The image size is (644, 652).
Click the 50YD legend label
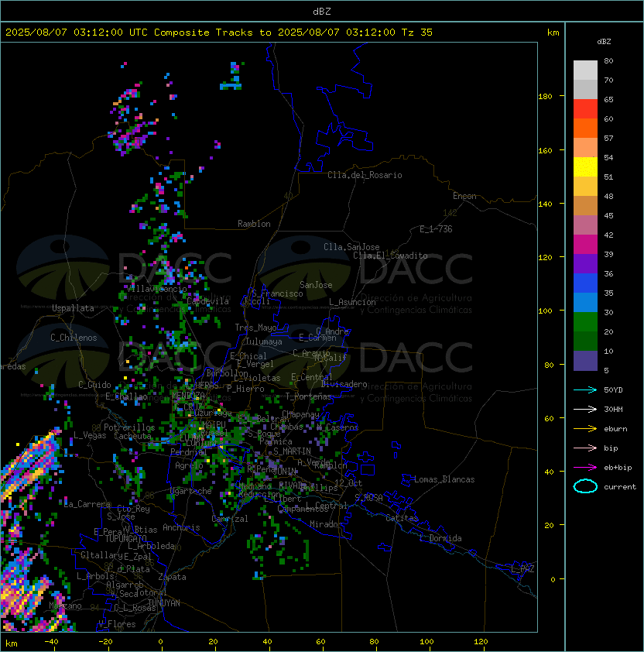[613, 389]
